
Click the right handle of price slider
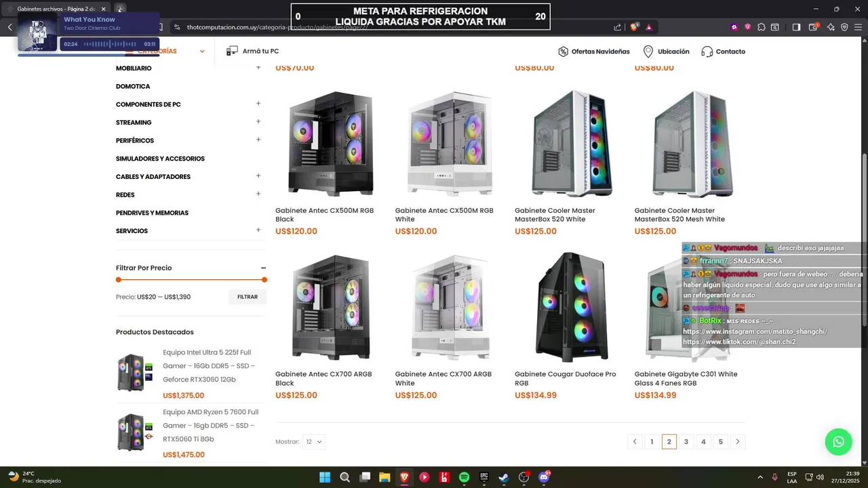pyautogui.click(x=264, y=280)
